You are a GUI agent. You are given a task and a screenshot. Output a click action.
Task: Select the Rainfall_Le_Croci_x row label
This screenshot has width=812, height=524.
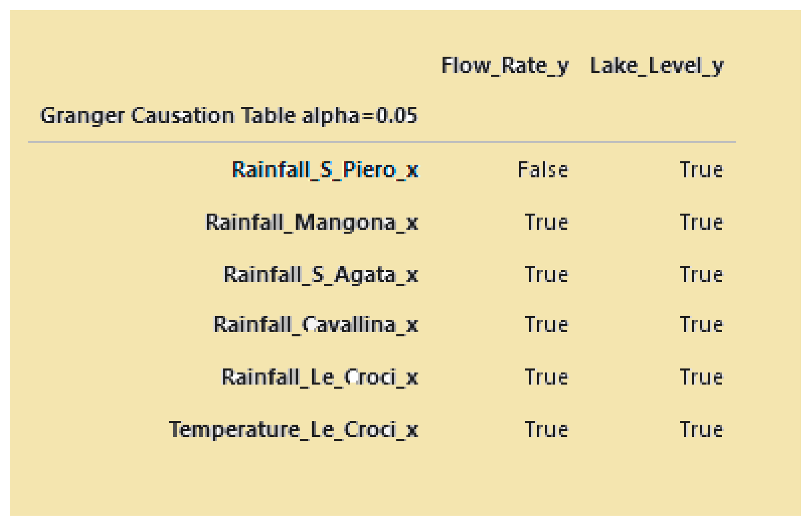[320, 377]
